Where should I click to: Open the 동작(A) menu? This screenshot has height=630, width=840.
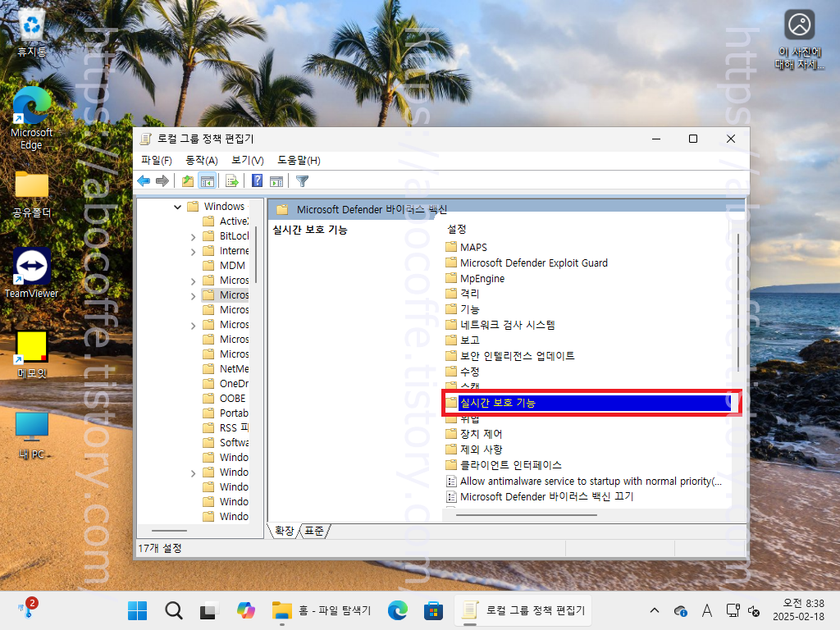coord(202,160)
